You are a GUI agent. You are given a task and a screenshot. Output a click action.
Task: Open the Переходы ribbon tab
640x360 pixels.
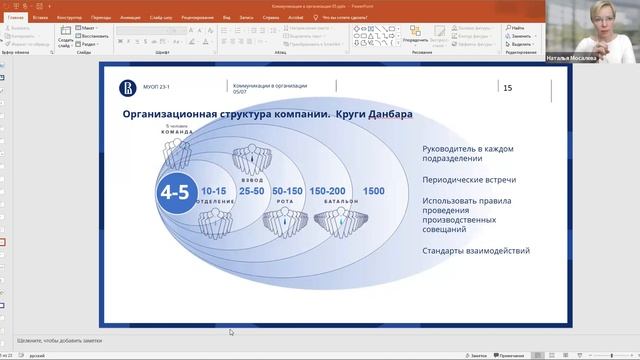coord(101,18)
